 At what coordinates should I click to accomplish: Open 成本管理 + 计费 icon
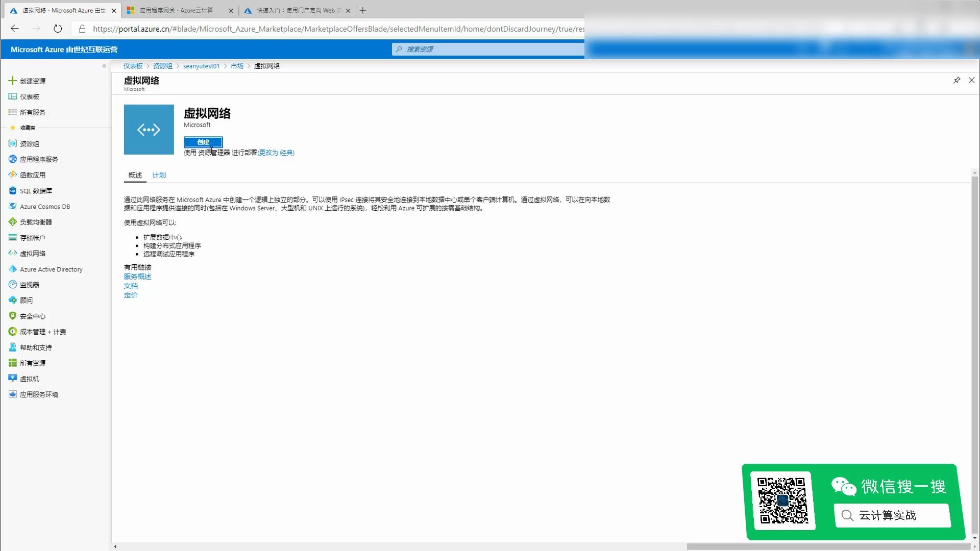(x=13, y=332)
